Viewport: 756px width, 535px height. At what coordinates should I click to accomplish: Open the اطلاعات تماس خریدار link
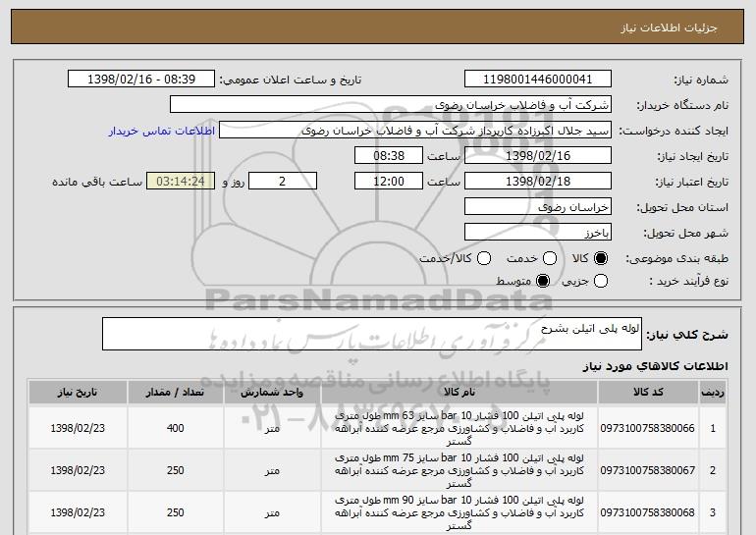[162, 131]
